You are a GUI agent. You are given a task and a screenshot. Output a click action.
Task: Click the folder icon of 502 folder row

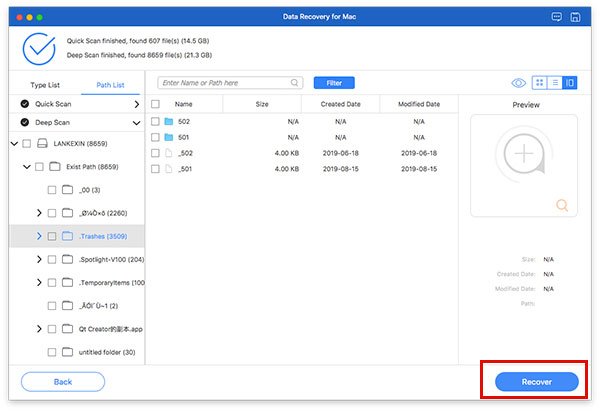[x=168, y=121]
